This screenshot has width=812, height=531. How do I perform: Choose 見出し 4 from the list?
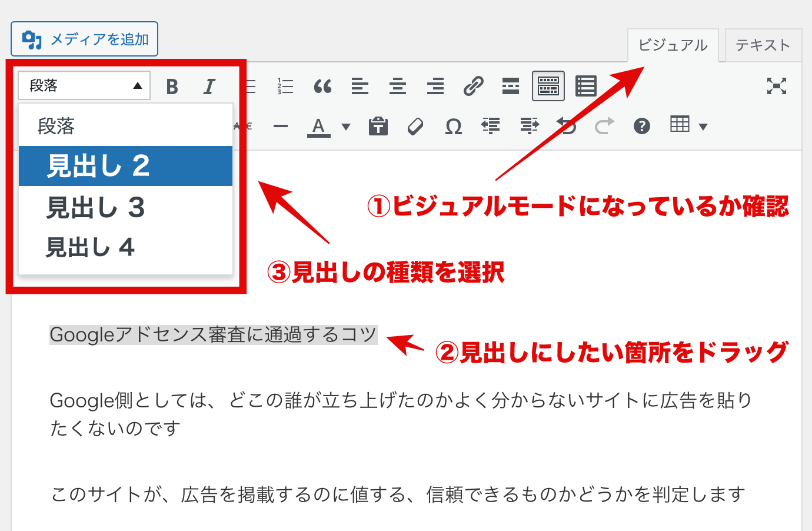[x=125, y=247]
